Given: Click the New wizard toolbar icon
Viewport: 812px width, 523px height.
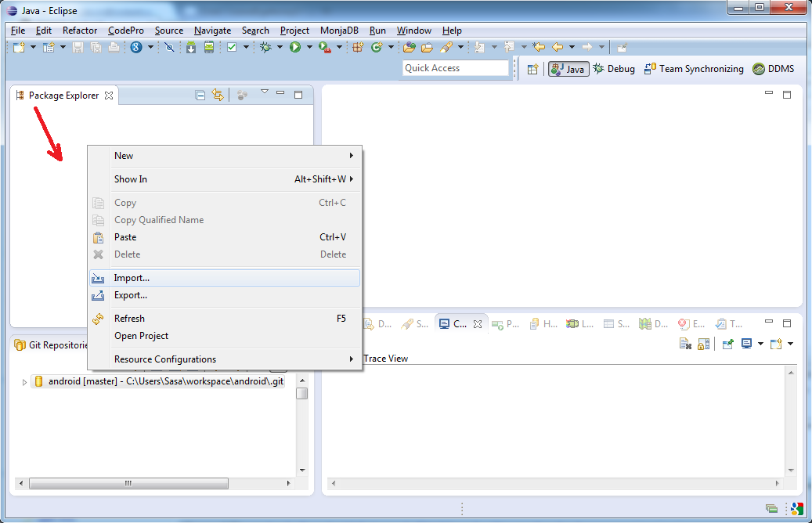Looking at the screenshot, I should coord(19,48).
